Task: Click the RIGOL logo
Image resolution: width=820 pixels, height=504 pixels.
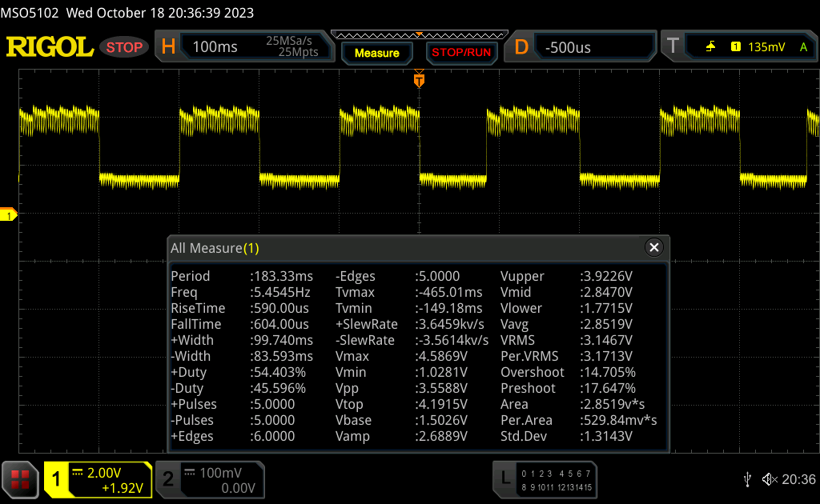Action: [x=50, y=47]
